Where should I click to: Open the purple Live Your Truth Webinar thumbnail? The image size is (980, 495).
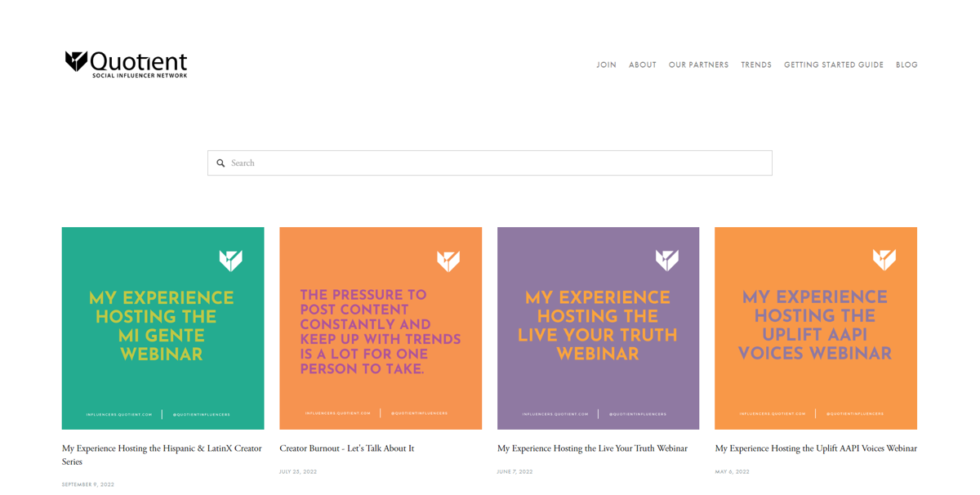click(x=599, y=328)
